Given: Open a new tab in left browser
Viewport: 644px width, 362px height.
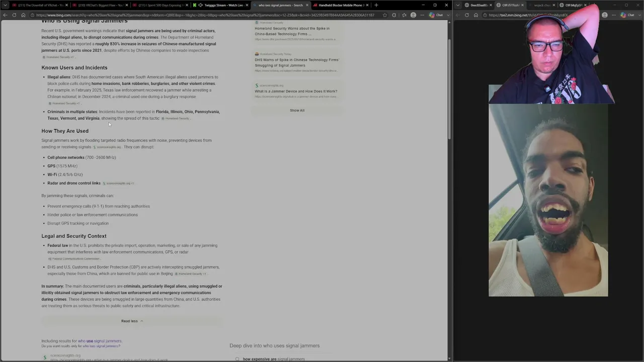Looking at the screenshot, I should click(x=376, y=5).
